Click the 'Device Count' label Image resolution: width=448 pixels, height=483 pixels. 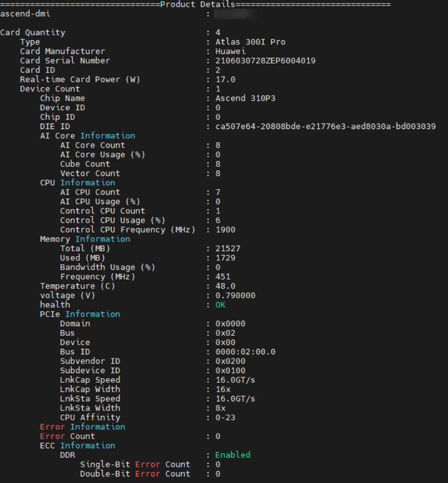click(50, 89)
